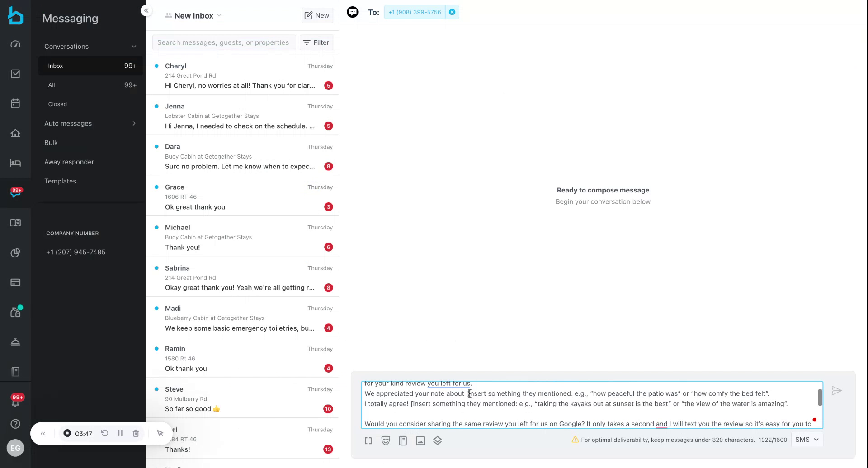Open the guidebook icon in the sidebar
The height and width of the screenshot is (468, 868).
[x=15, y=222]
